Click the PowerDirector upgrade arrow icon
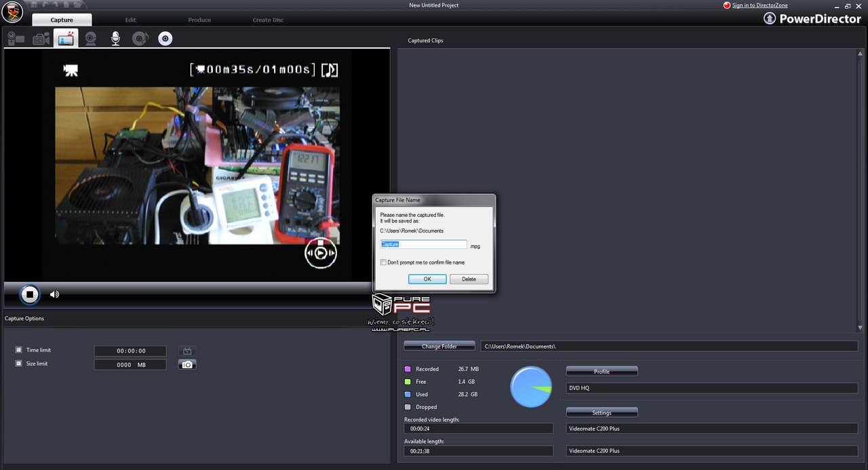 click(770, 18)
